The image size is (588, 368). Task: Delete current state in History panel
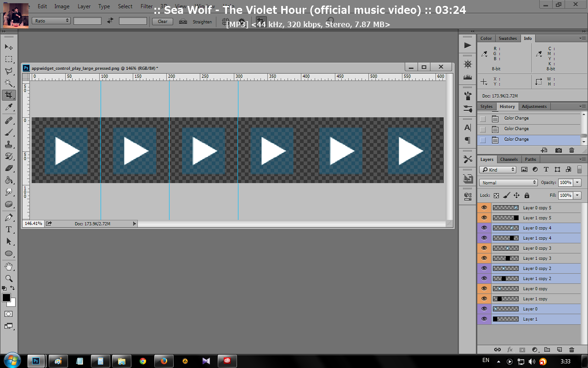[571, 150]
